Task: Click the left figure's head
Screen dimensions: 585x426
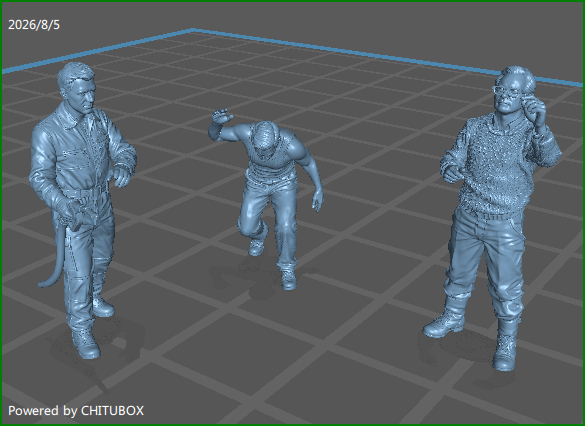Action: tap(77, 88)
